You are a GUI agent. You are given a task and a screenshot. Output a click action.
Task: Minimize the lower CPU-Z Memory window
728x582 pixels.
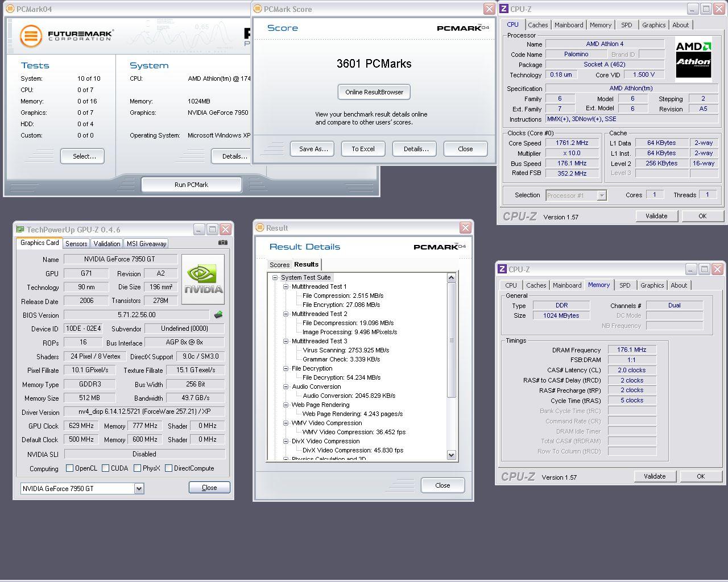point(690,269)
